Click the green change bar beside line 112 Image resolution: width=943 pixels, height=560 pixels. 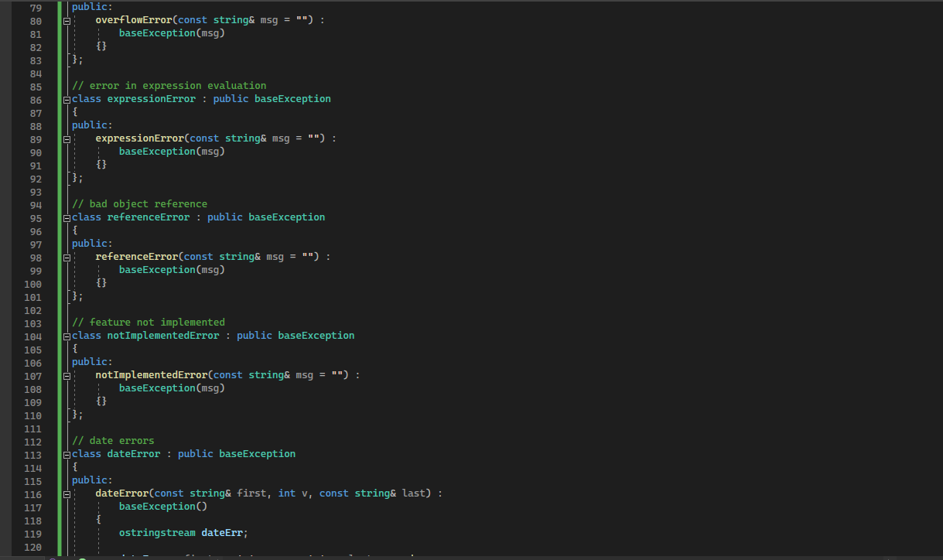coord(59,440)
